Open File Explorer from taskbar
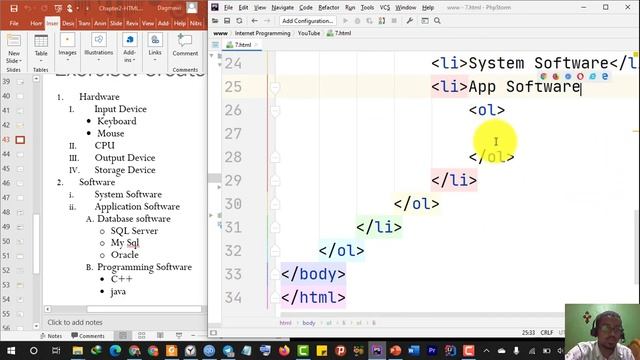 tap(78, 351)
